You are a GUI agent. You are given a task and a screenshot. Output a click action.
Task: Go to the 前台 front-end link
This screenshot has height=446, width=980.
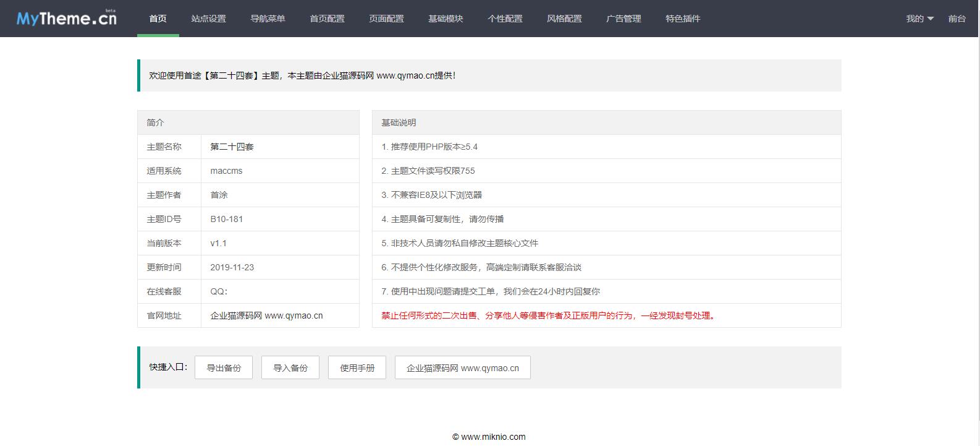tap(957, 19)
